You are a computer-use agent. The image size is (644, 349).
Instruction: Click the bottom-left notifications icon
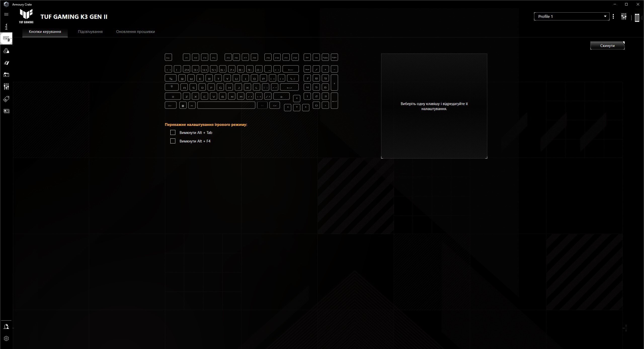pos(6,327)
